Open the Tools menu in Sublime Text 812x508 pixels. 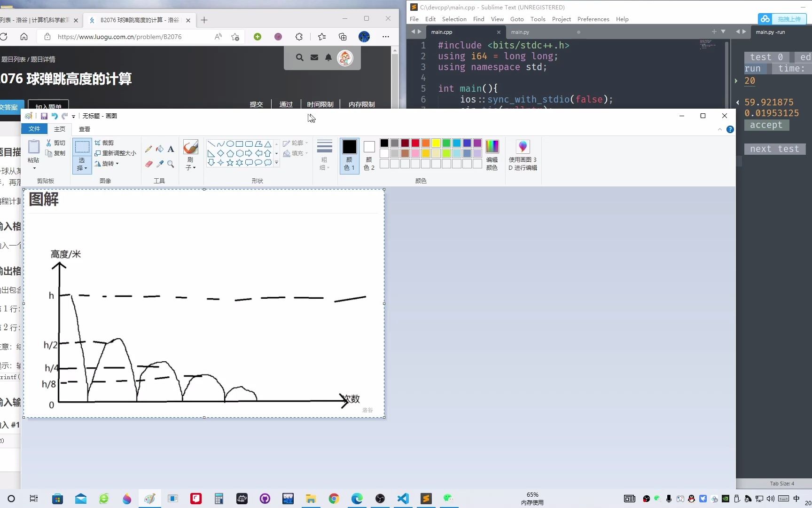(538, 19)
